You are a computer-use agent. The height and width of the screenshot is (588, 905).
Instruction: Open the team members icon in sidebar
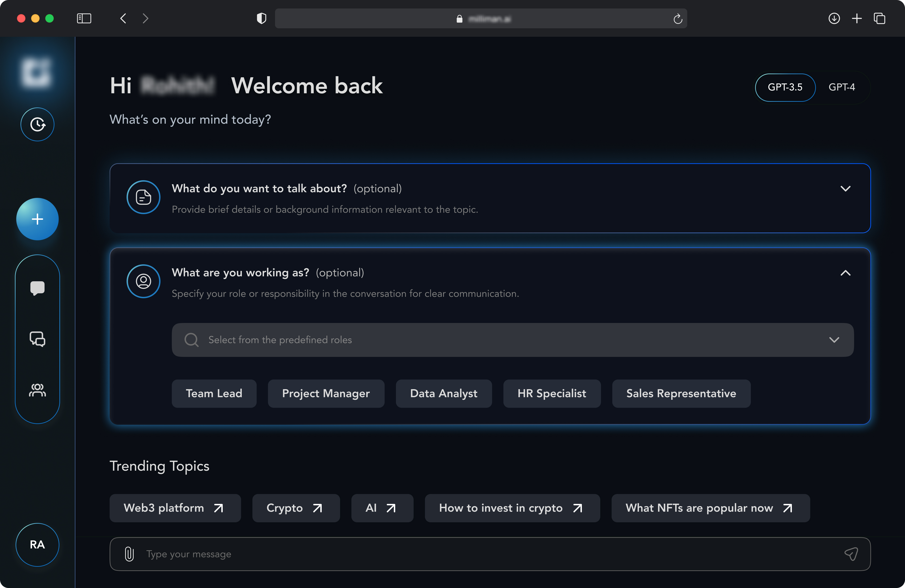pyautogui.click(x=37, y=390)
